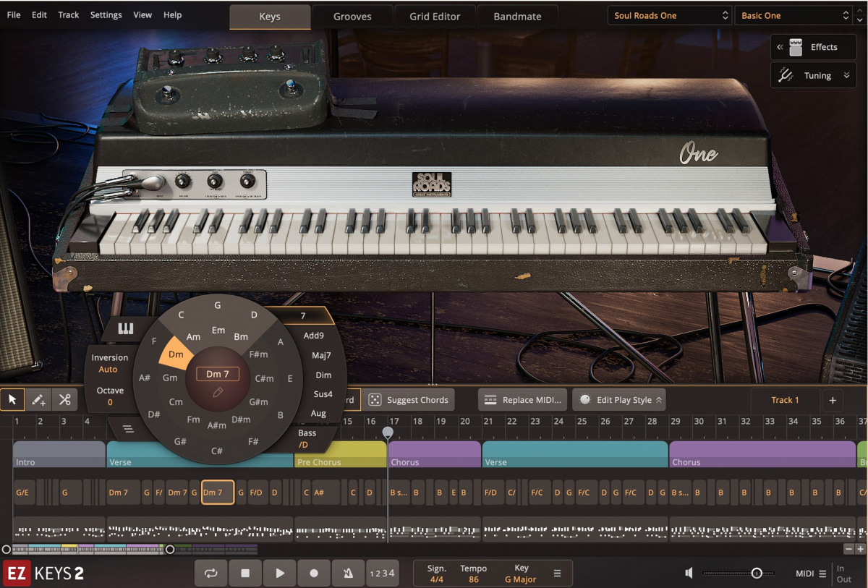Switch to the Grid Editor tab
868x588 pixels.
point(435,15)
